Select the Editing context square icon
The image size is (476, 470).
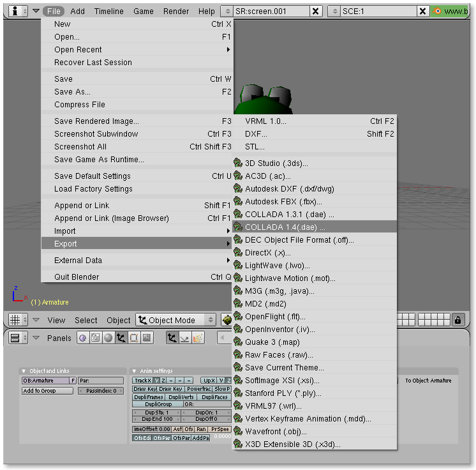coord(134,338)
